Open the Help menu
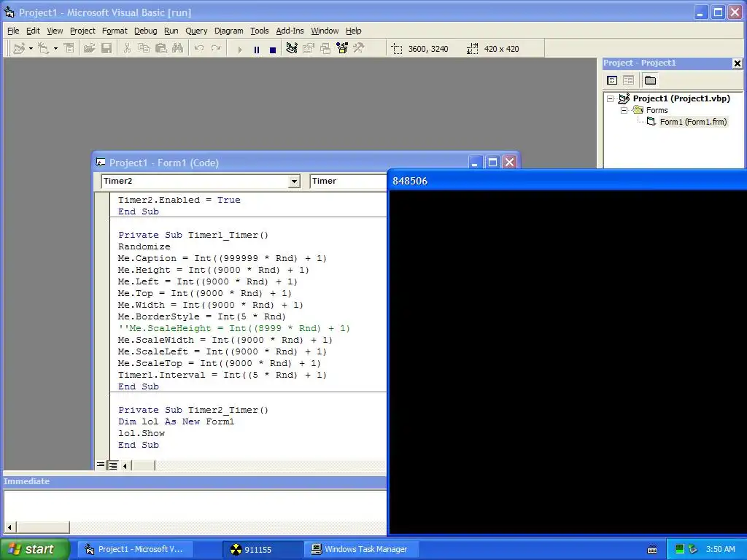The height and width of the screenshot is (560, 747). click(x=354, y=31)
